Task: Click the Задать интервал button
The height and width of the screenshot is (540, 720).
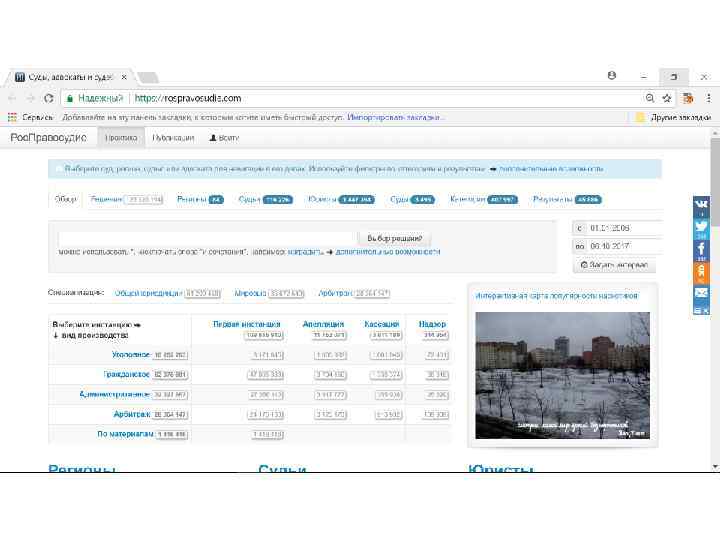Action: coord(614,265)
